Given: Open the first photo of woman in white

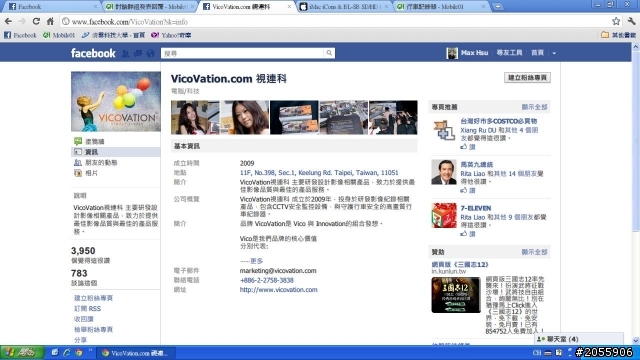Looking at the screenshot, I should pyautogui.click(x=195, y=118).
